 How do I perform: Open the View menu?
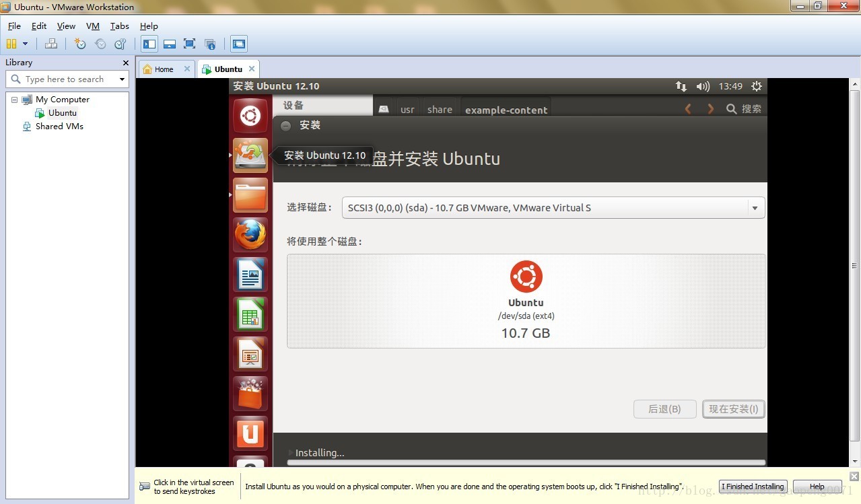[66, 26]
